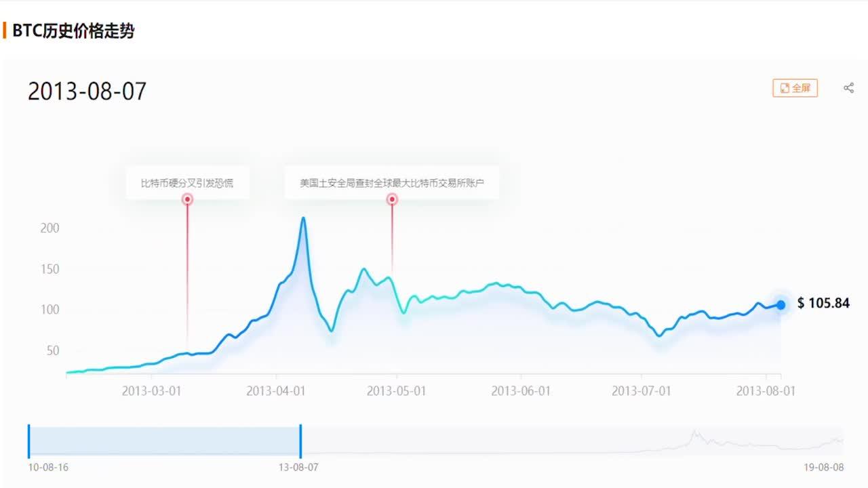
Task: Toggle the 美国土安全局查封 event tooltip
Action: 392,182
